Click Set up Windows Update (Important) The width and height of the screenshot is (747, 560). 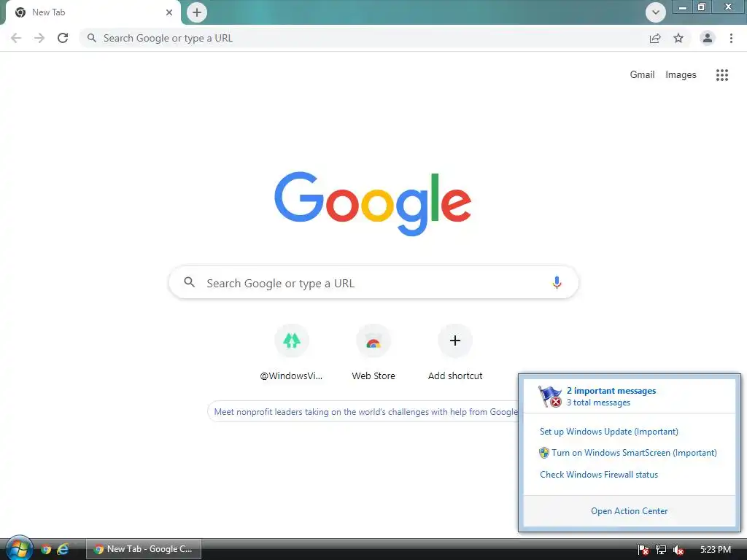[x=609, y=432]
